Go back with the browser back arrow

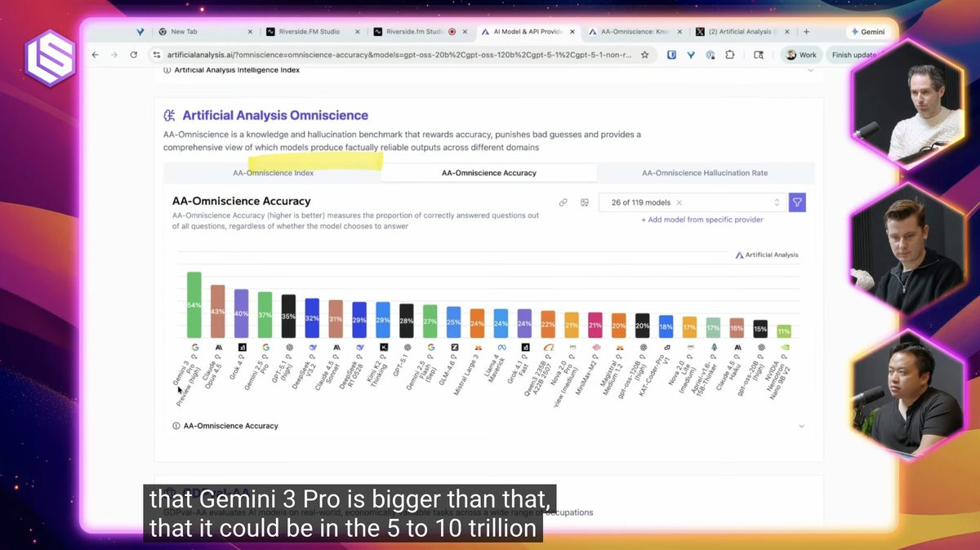(x=95, y=55)
